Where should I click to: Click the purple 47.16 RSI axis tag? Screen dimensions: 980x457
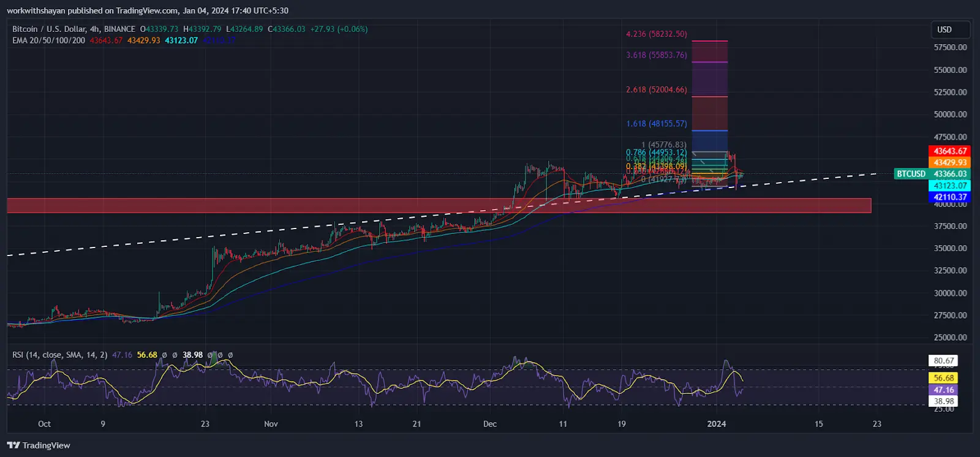(x=944, y=390)
